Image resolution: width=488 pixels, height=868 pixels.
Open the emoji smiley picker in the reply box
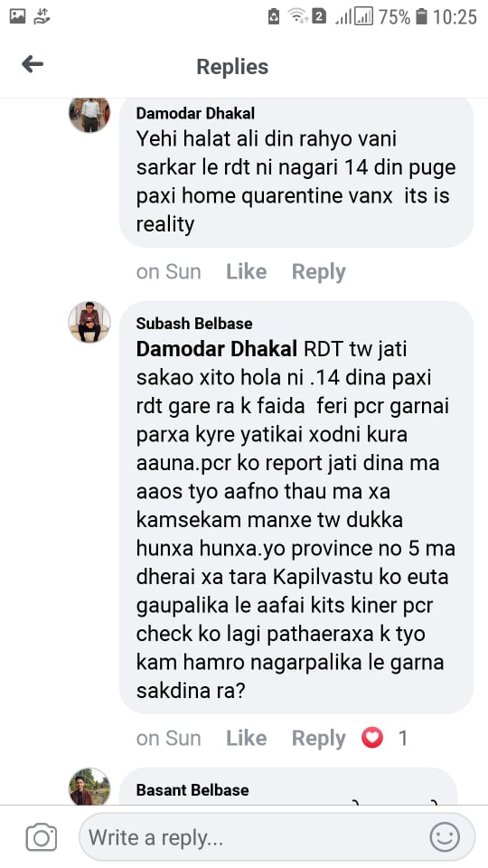tap(445, 837)
